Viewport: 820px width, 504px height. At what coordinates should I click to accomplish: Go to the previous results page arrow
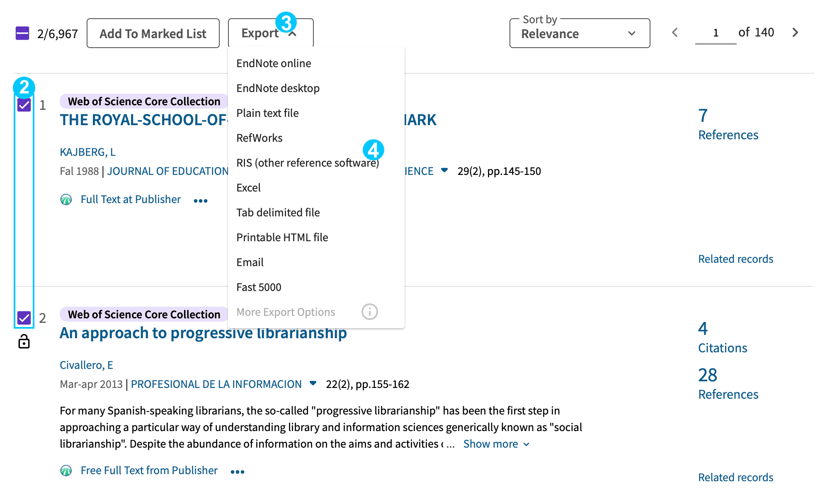click(x=675, y=32)
